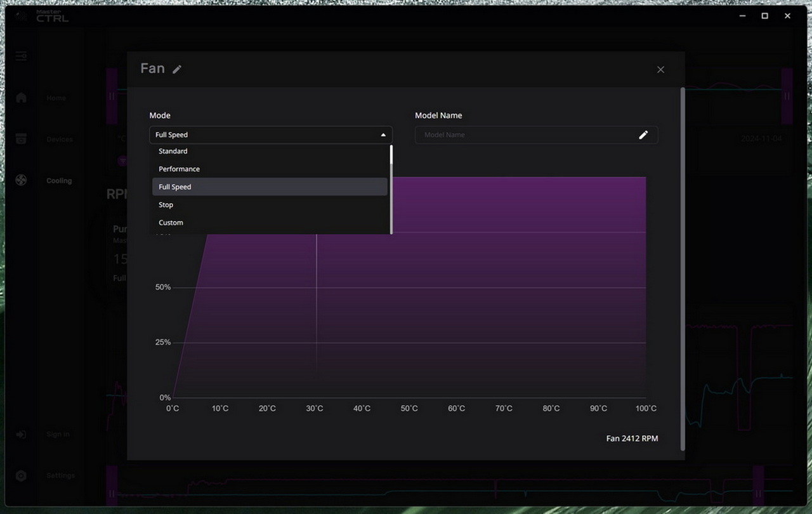Screen dimensions: 812x514
Task: Open the Cooling fan sidebar icon
Action: tap(21, 180)
